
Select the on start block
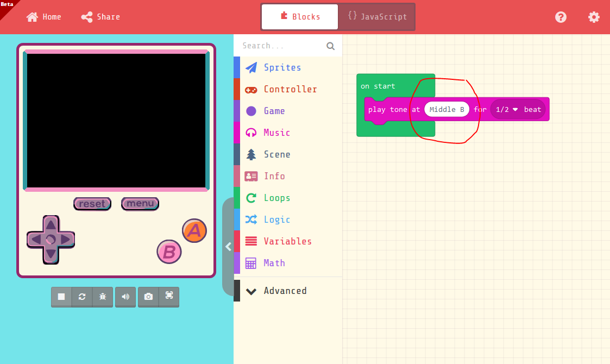(x=378, y=86)
